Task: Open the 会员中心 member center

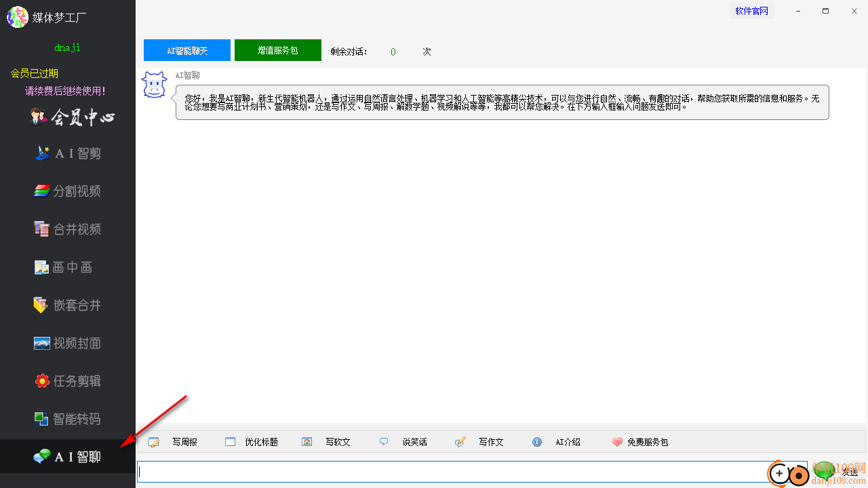Action: point(72,117)
